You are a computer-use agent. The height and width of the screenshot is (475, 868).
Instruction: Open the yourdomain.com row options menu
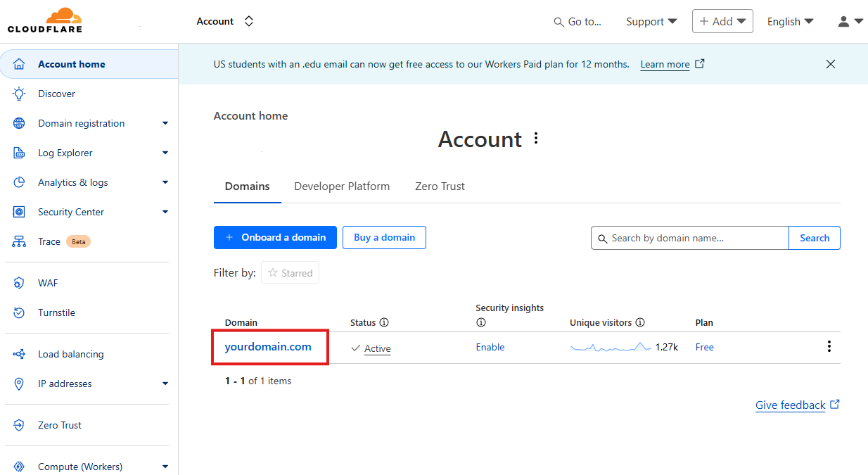[829, 346]
